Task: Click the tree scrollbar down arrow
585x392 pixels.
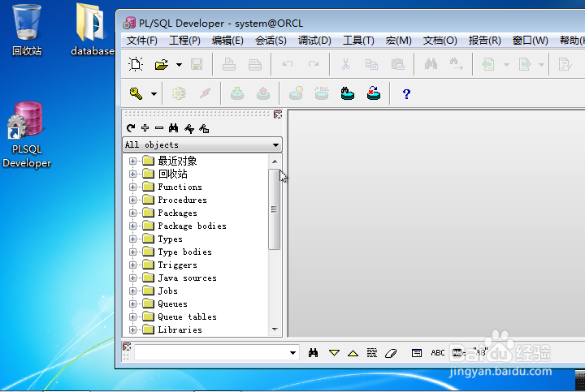Action: tap(275, 330)
